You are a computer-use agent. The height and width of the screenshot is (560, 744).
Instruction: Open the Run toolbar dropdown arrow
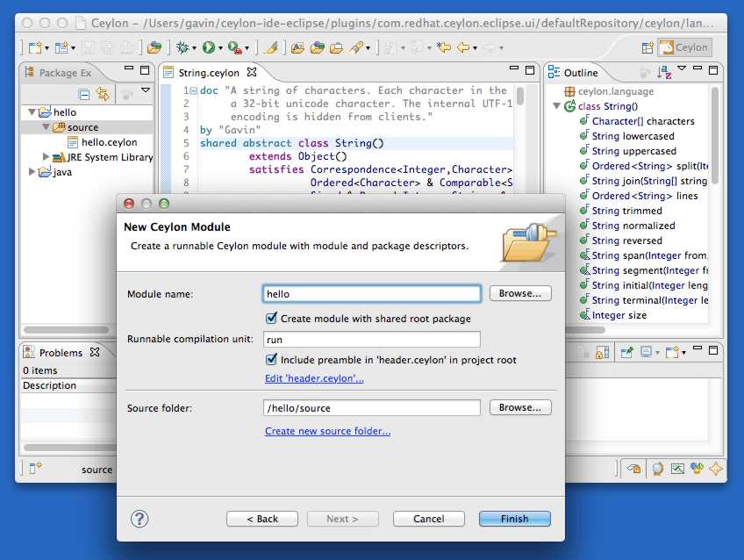pos(220,48)
